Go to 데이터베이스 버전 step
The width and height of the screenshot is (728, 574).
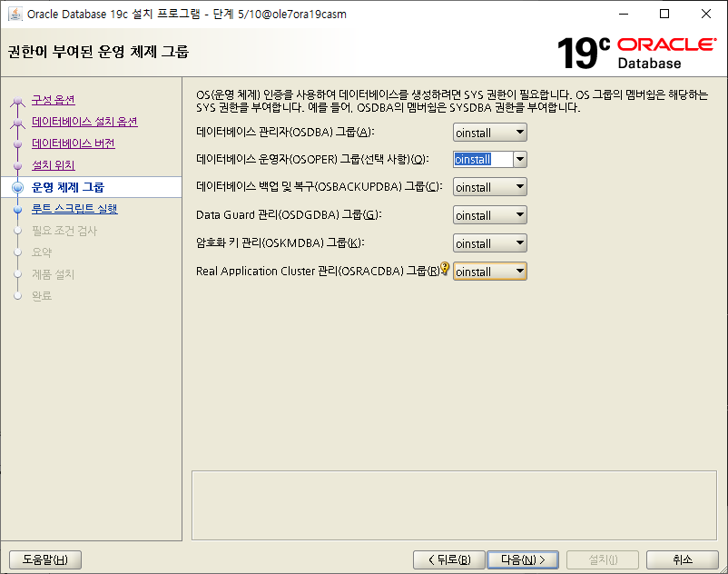pyautogui.click(x=74, y=143)
